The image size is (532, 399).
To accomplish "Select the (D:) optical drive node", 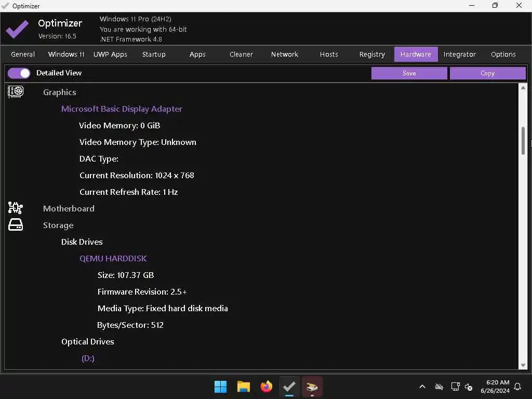I will [88, 358].
